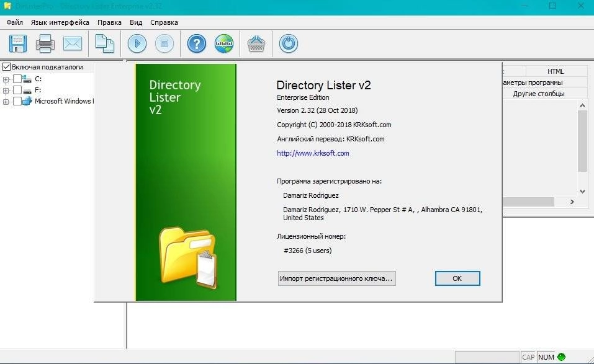Viewport: 594px width, 364px height.
Task: Click the power exit toolbar icon
Action: point(288,43)
